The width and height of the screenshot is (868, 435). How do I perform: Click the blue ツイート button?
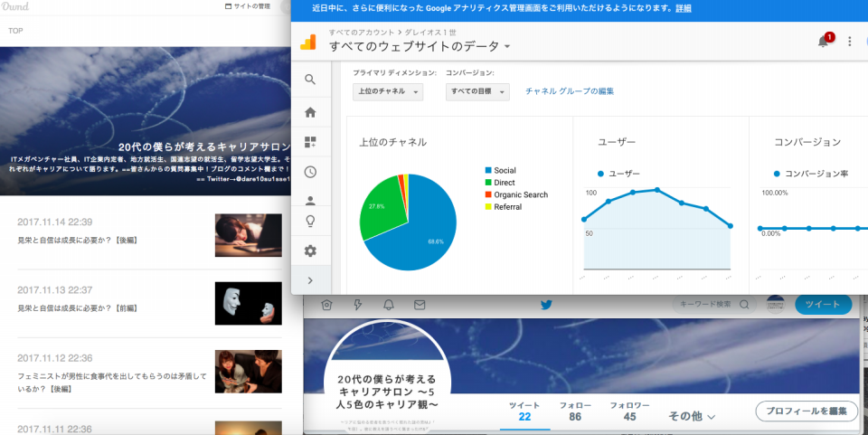823,305
